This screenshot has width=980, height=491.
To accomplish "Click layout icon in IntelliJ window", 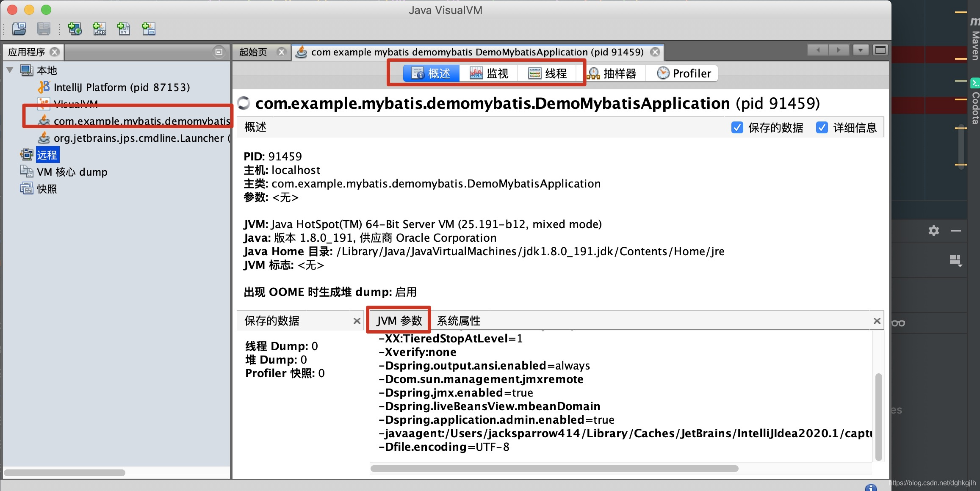I will click(955, 261).
